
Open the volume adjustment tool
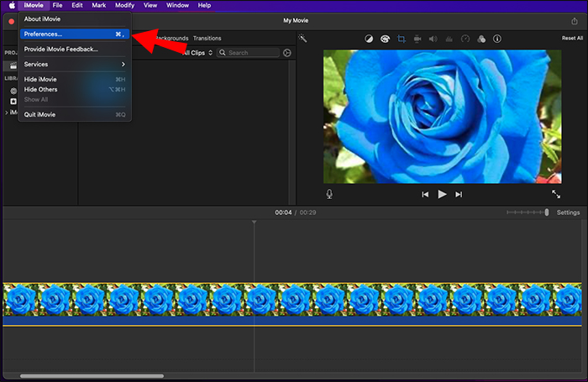pyautogui.click(x=433, y=39)
